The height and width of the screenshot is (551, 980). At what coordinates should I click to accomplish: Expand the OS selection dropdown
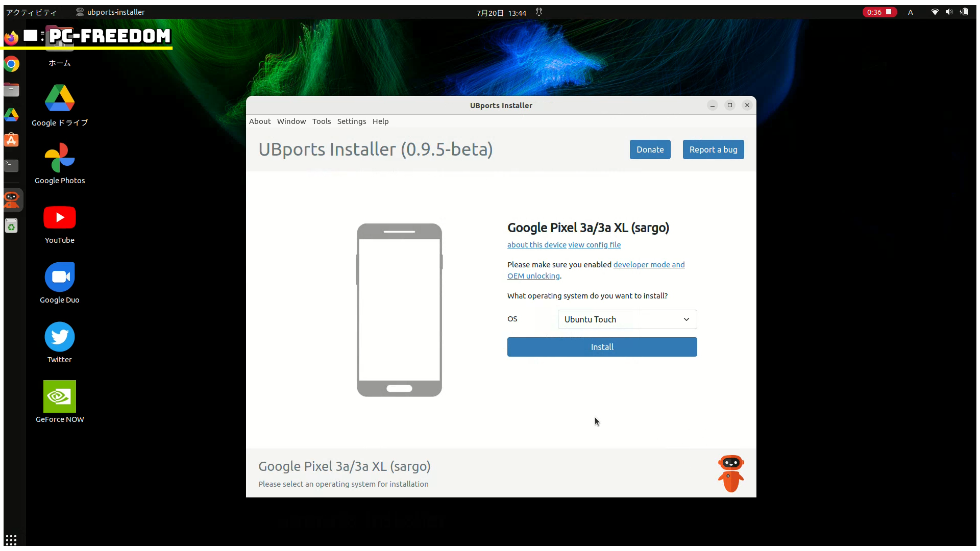[627, 319]
